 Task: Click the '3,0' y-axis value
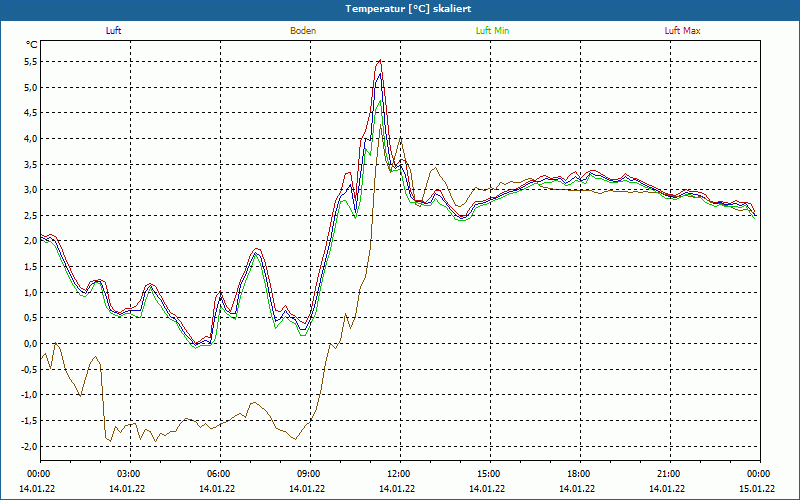(31, 190)
